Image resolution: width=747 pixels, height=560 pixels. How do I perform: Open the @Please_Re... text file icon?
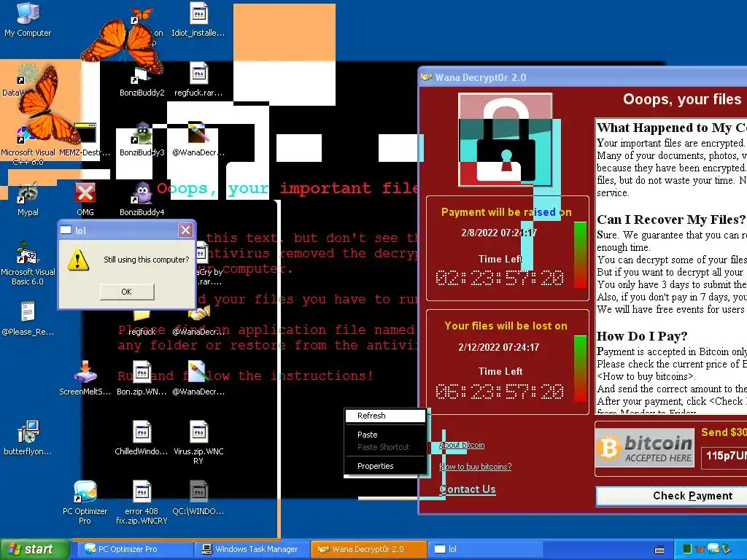pyautogui.click(x=28, y=318)
